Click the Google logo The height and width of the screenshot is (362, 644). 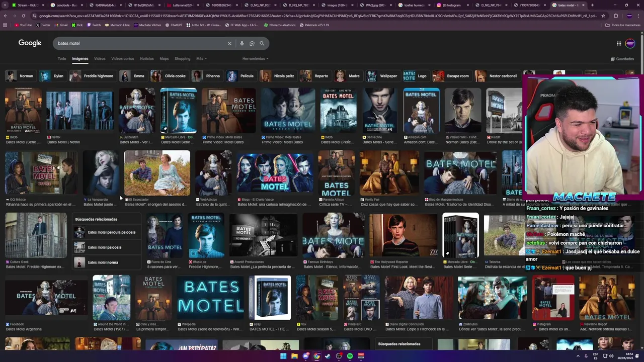pyautogui.click(x=30, y=43)
